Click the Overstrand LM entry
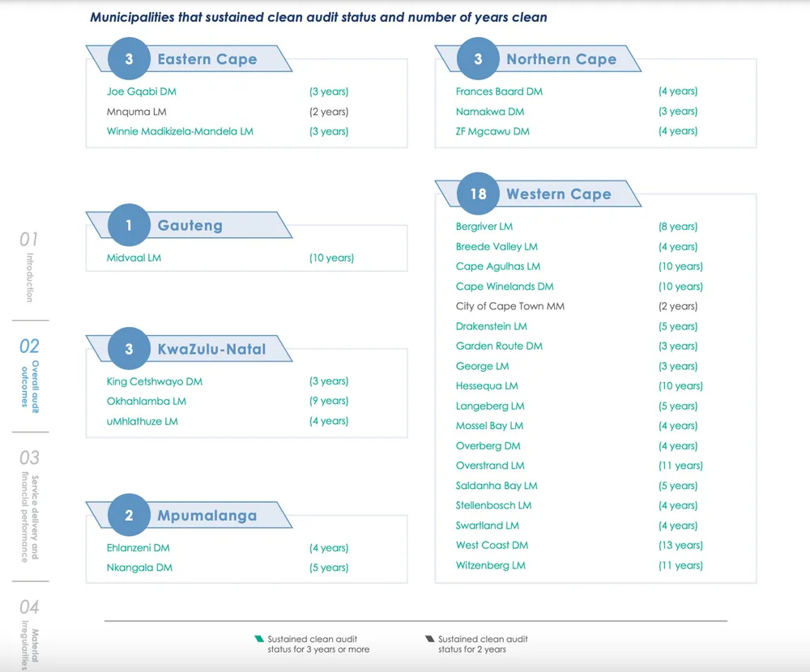 [490, 466]
